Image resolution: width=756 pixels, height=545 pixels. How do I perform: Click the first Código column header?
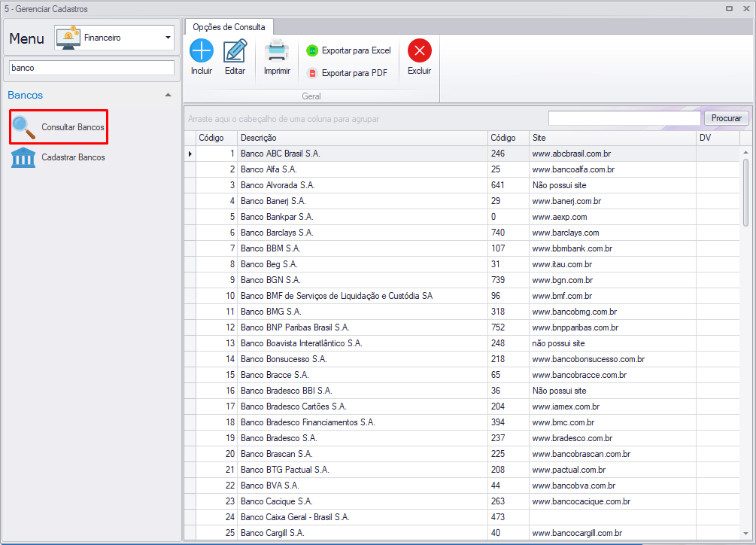[x=217, y=138]
